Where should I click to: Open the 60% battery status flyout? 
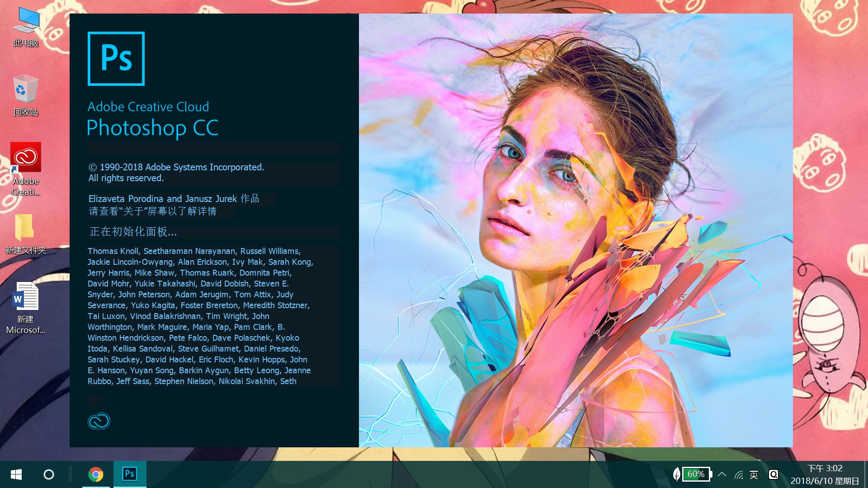pyautogui.click(x=697, y=474)
